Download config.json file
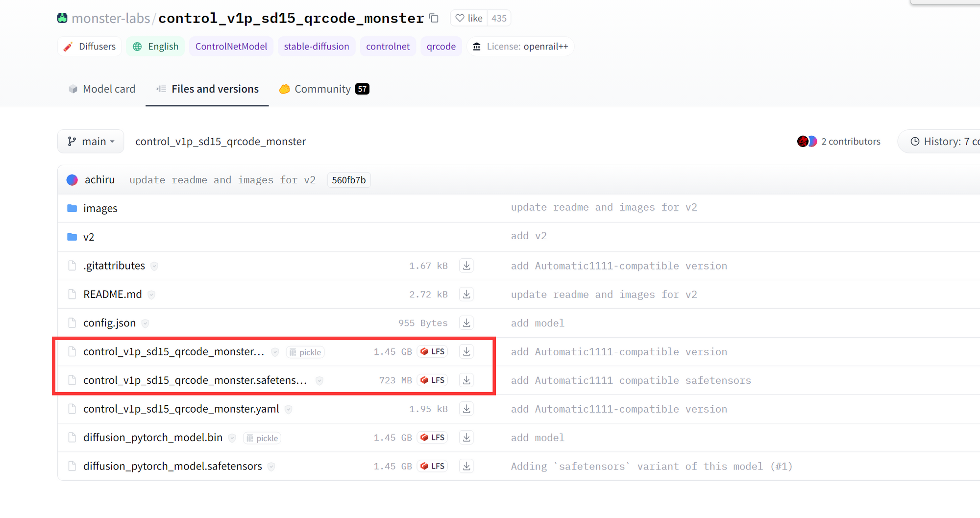980x518 pixels. pyautogui.click(x=466, y=323)
